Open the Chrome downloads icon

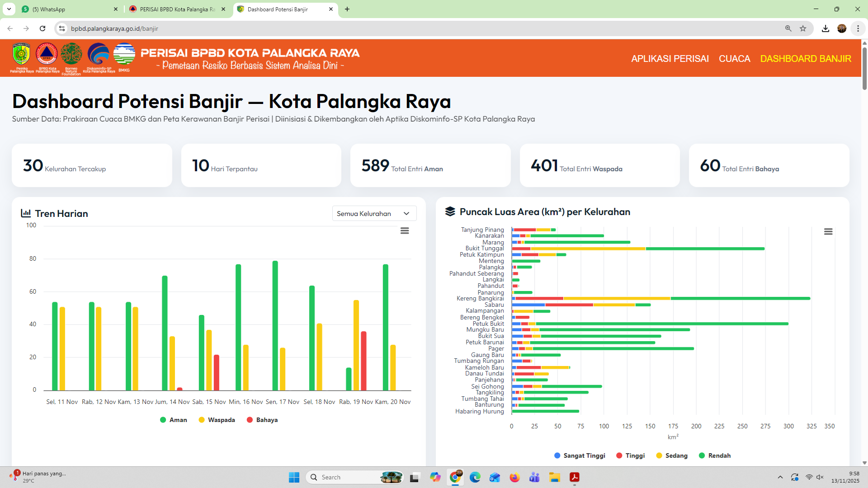click(826, 28)
